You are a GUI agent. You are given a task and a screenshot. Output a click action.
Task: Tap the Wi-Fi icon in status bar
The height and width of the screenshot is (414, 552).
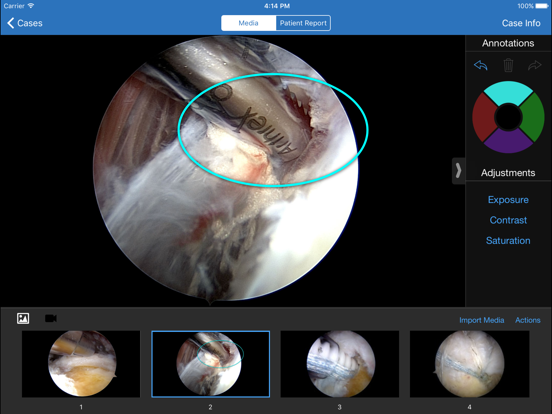31,6
